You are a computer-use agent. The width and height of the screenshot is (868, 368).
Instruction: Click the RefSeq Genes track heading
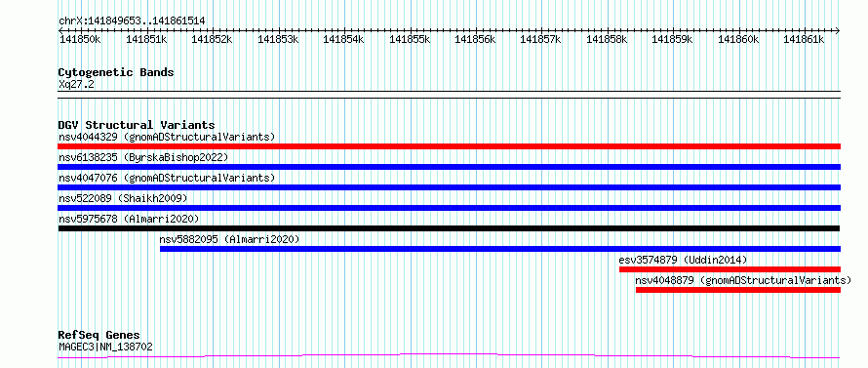point(99,336)
